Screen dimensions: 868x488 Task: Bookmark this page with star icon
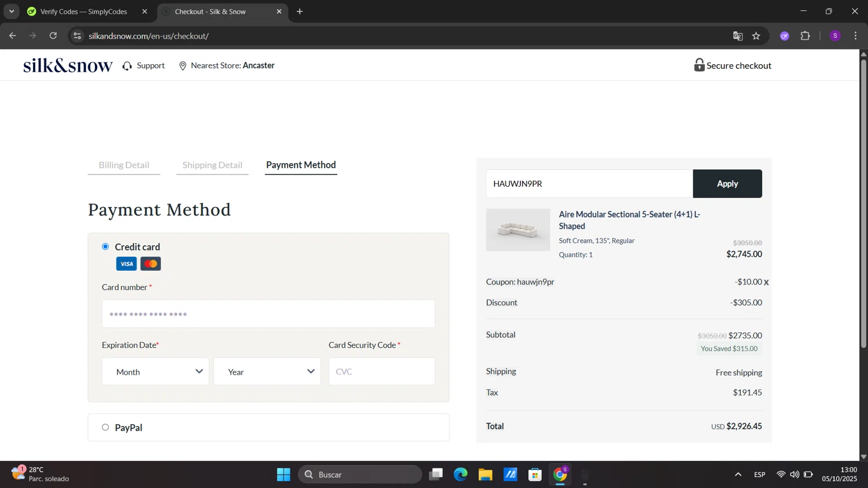click(x=756, y=36)
